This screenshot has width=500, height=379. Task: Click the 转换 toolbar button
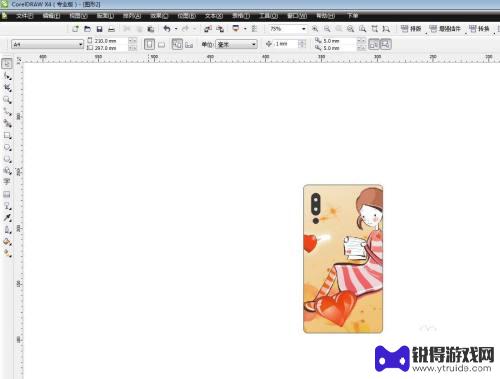click(479, 29)
